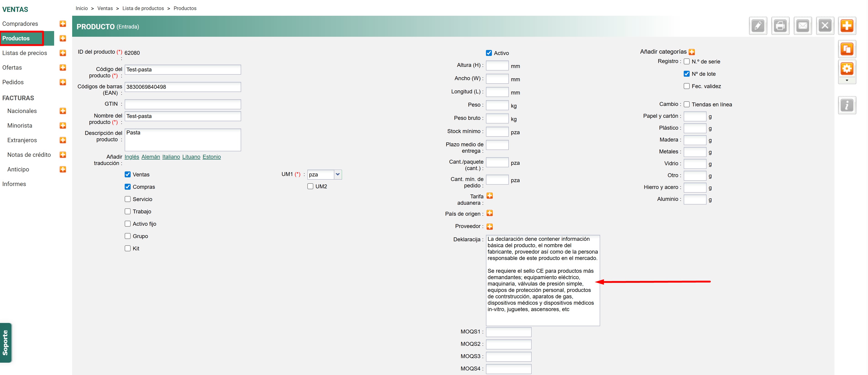Viewport: 868px width, 375px height.
Task: Open the UM1 unit dropdown
Action: tap(338, 175)
